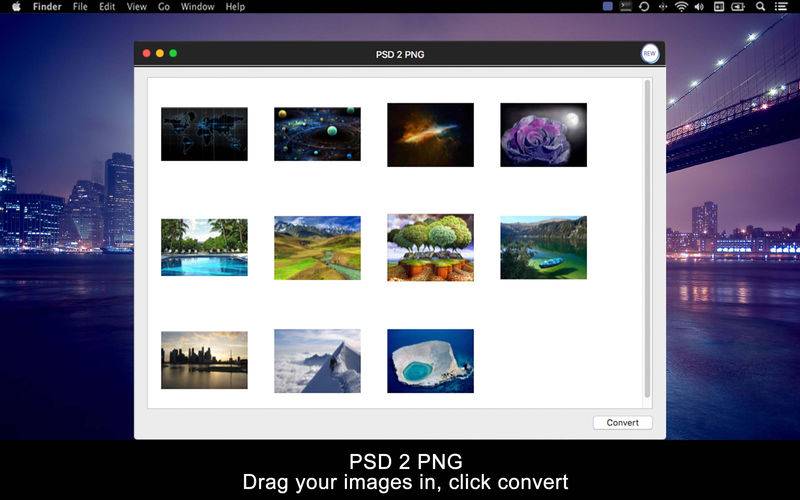This screenshot has height=500, width=800.
Task: Select the world map thumbnail
Action: click(204, 134)
